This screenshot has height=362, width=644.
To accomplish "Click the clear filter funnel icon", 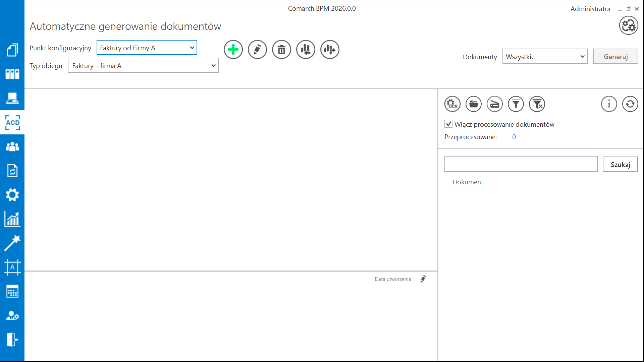I will click(x=537, y=104).
